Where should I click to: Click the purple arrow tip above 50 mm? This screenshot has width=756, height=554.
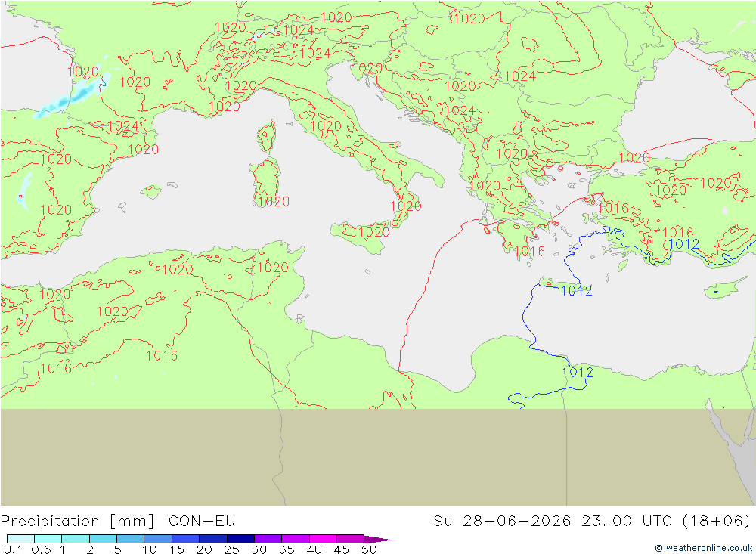pos(377,539)
